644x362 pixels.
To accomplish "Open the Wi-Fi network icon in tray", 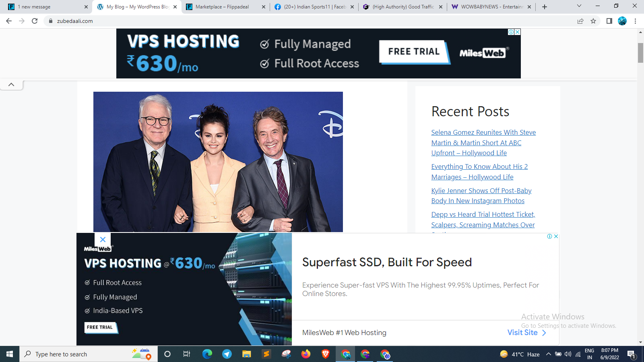I will coord(578,354).
